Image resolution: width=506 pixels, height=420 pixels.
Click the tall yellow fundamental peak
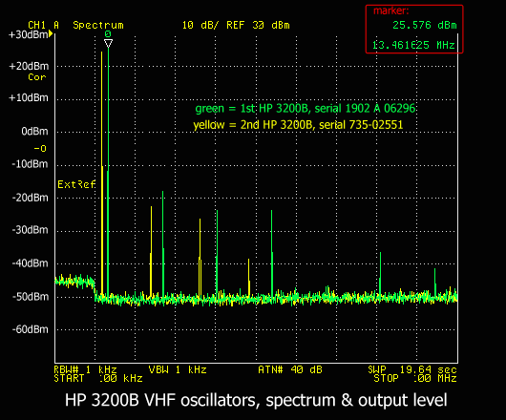[102, 174]
